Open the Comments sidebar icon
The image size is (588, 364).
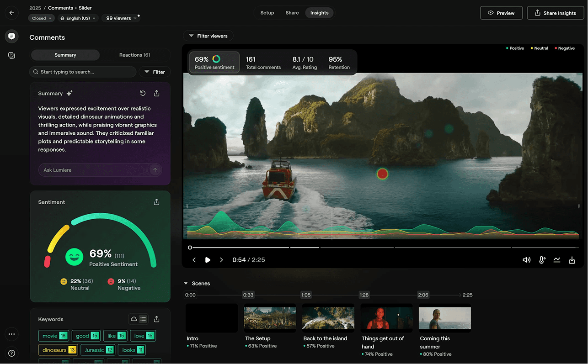(11, 36)
